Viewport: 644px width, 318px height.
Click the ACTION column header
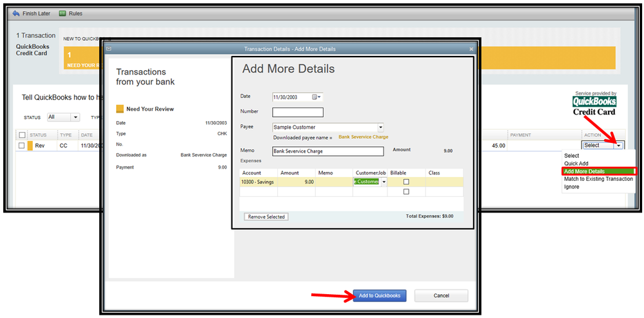[592, 135]
